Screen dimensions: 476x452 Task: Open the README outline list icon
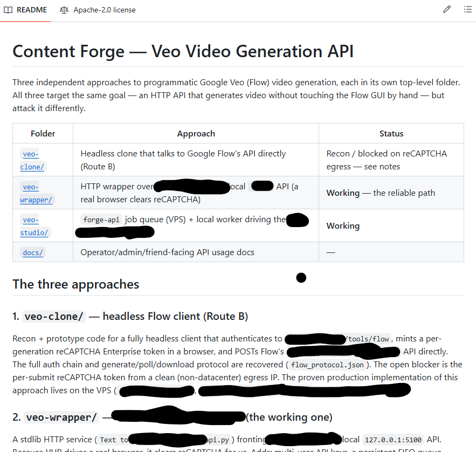467,9
